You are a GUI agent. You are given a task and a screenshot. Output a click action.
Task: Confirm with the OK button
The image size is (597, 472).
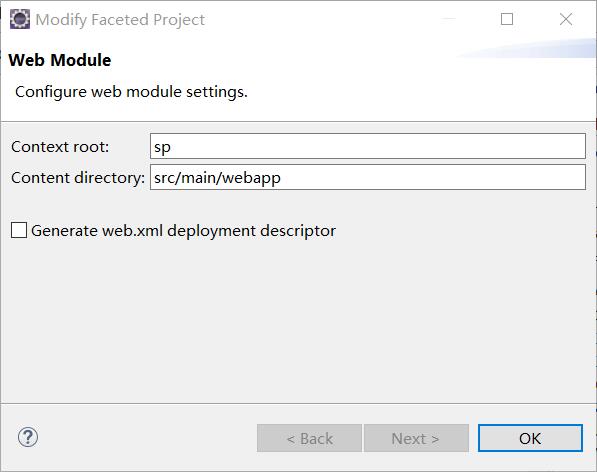(530, 438)
